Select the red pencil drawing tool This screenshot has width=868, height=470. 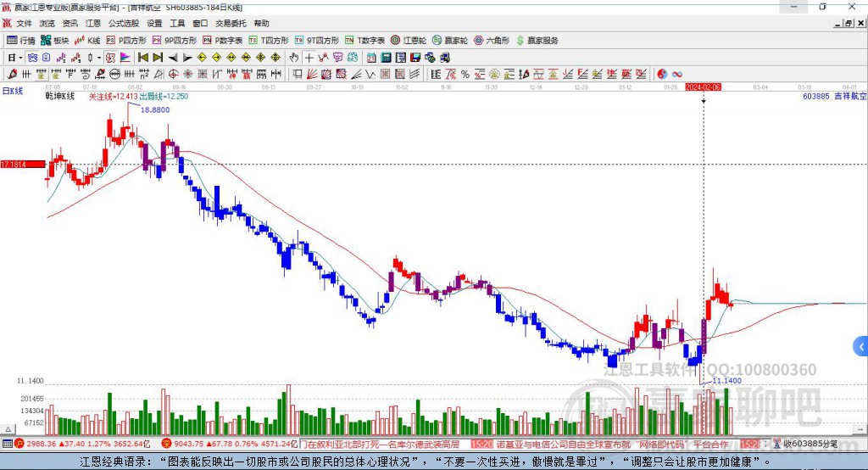(12, 75)
